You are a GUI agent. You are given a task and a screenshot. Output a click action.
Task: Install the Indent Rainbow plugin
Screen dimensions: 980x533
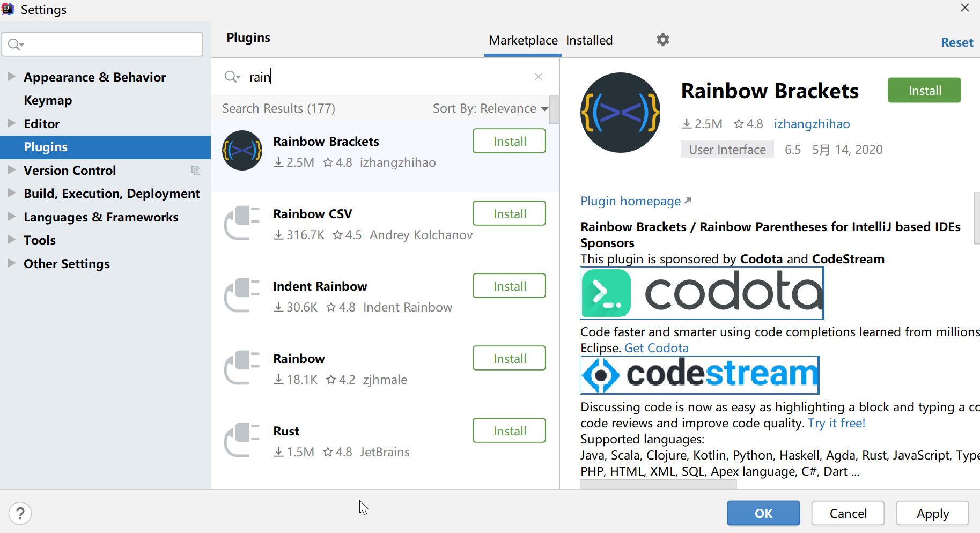point(509,286)
